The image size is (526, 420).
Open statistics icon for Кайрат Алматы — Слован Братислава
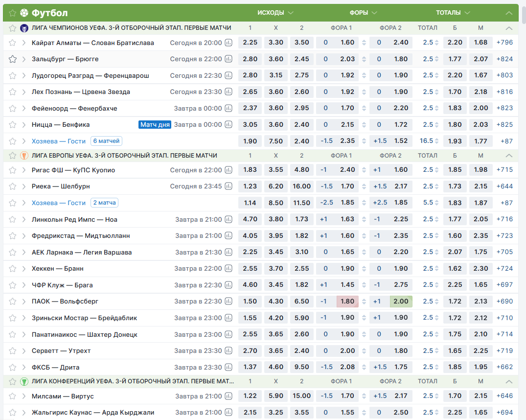pyautogui.click(x=229, y=43)
